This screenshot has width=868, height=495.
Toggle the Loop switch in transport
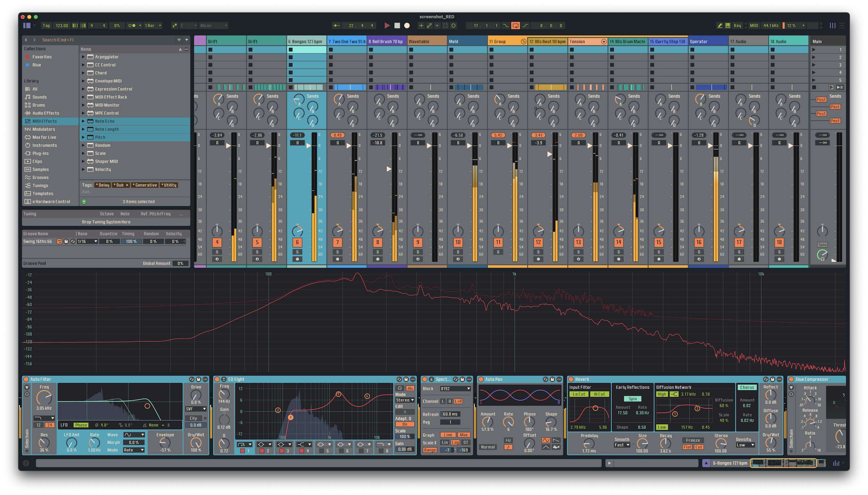coord(515,26)
